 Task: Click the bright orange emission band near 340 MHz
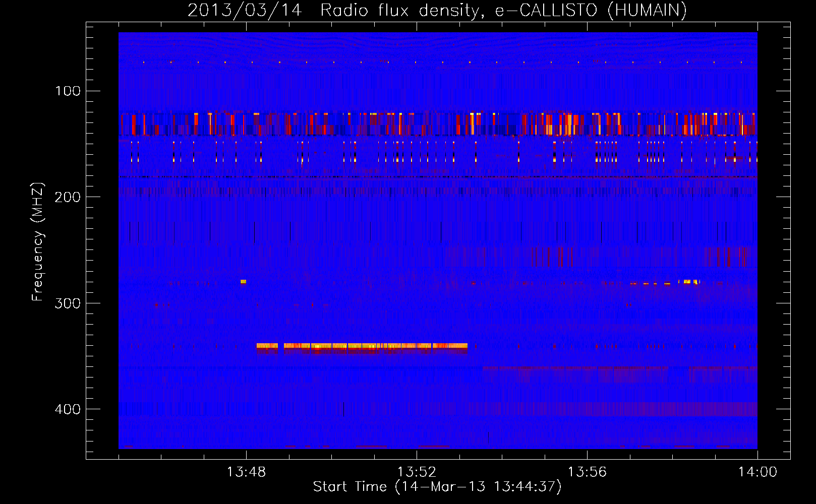coord(362,346)
